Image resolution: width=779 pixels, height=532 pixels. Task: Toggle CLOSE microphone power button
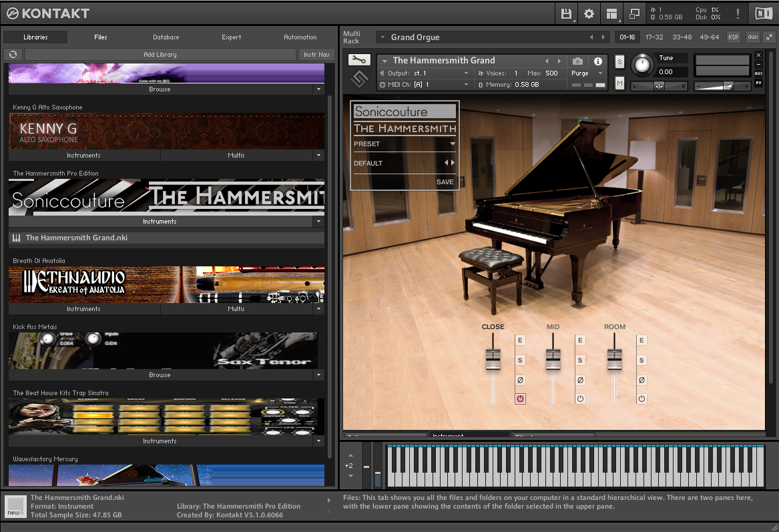tap(520, 398)
